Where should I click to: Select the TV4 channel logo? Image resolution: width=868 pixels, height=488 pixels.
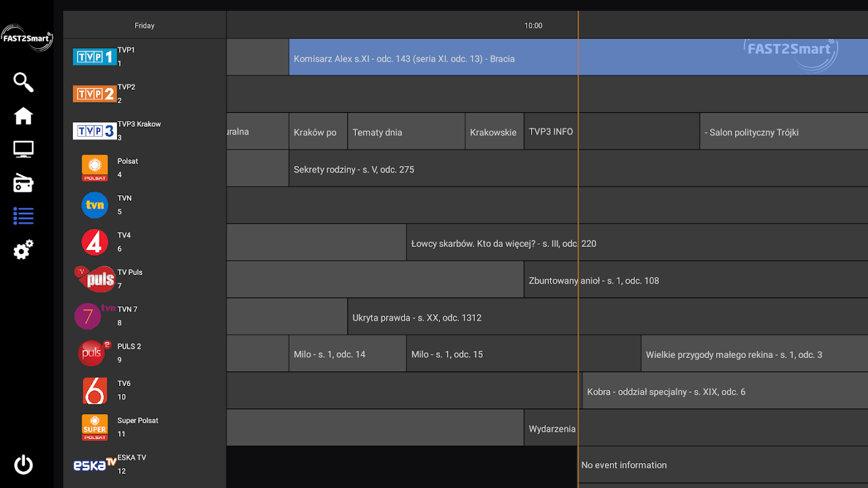(95, 242)
